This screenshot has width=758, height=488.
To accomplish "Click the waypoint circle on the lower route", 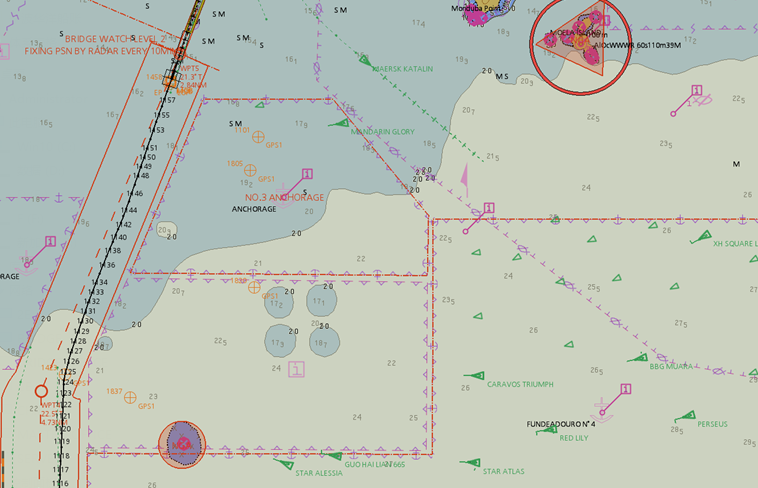I will [42, 391].
